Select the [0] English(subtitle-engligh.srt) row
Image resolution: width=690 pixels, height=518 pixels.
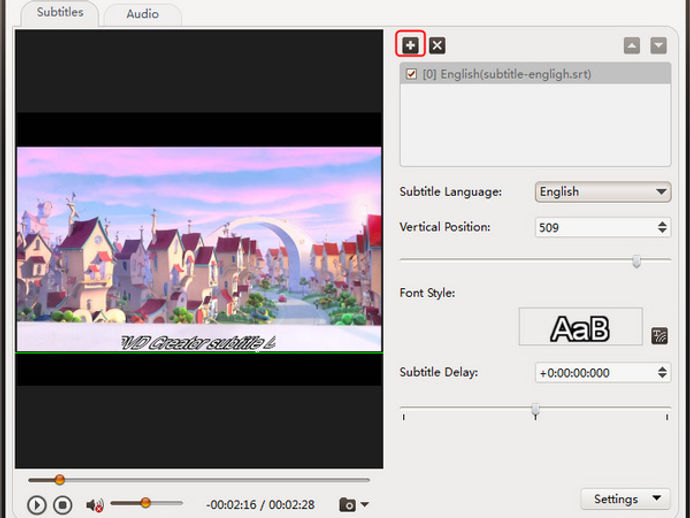tap(535, 74)
